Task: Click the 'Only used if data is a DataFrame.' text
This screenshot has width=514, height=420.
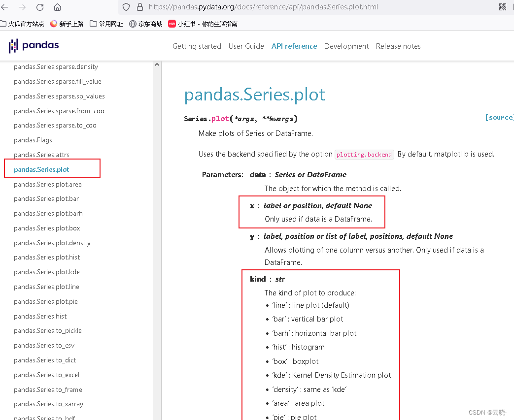Action: pyautogui.click(x=318, y=219)
